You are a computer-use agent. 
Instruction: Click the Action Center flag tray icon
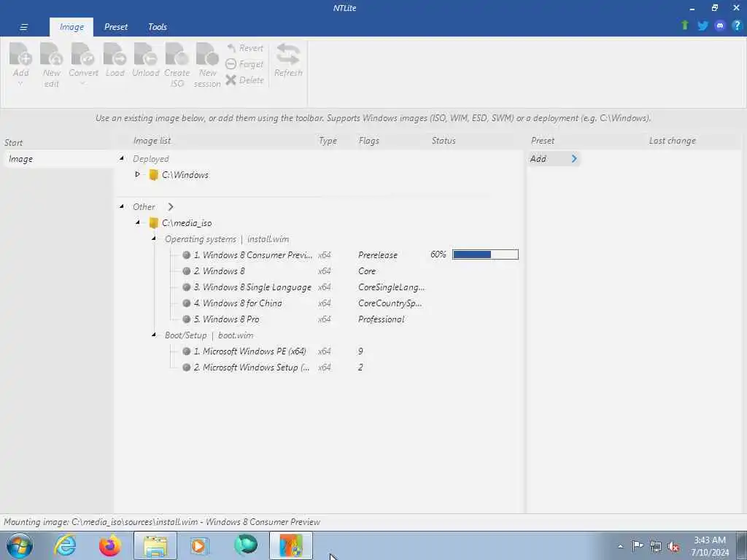pos(638,545)
